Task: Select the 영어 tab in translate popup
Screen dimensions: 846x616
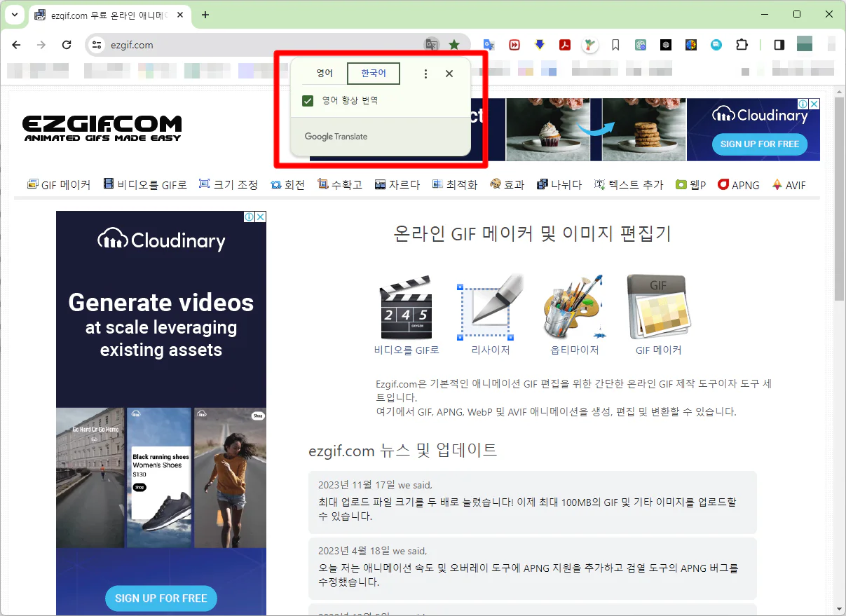Action: pyautogui.click(x=325, y=74)
